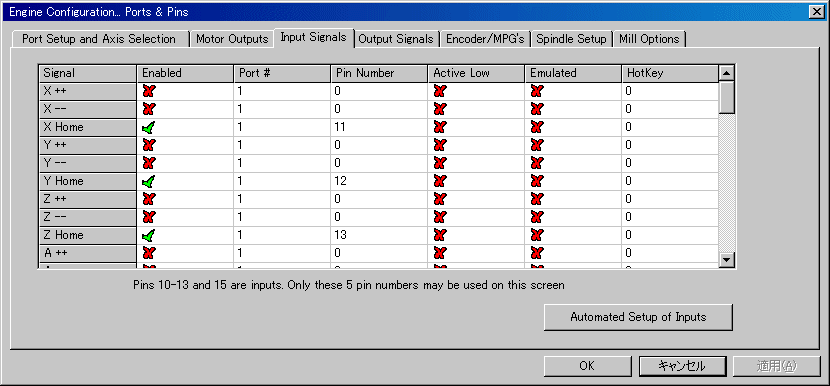The height and width of the screenshot is (386, 830).
Task: Toggle Active Low for X Home row
Action: [x=439, y=127]
